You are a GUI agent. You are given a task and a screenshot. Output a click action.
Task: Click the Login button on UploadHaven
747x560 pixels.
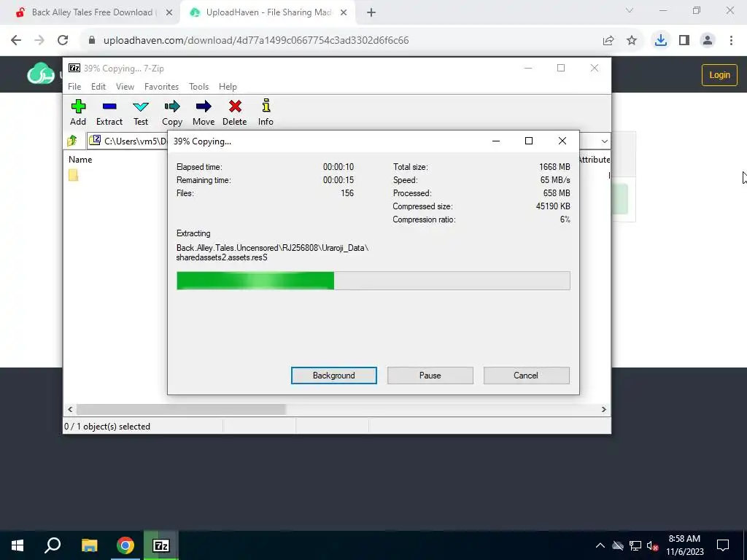coord(719,75)
